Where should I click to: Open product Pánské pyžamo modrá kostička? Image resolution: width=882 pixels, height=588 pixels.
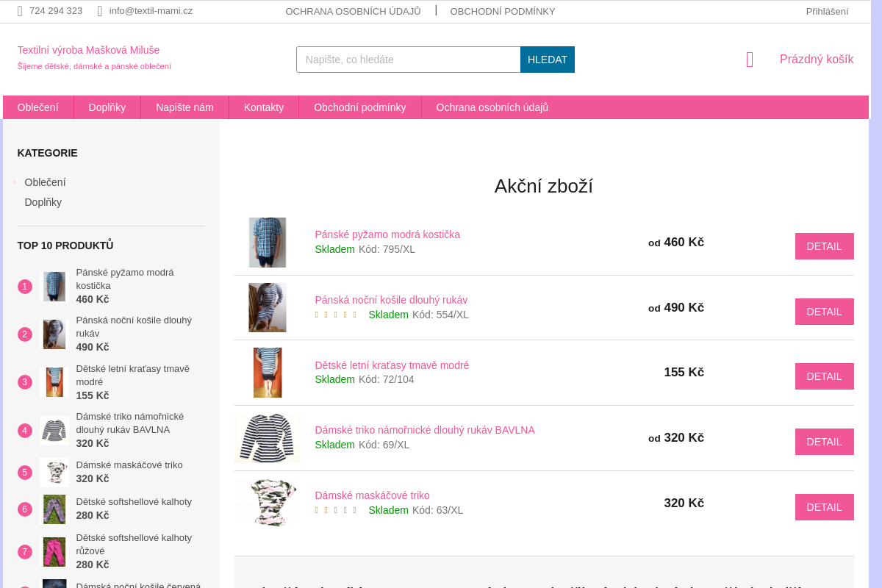coord(387,234)
